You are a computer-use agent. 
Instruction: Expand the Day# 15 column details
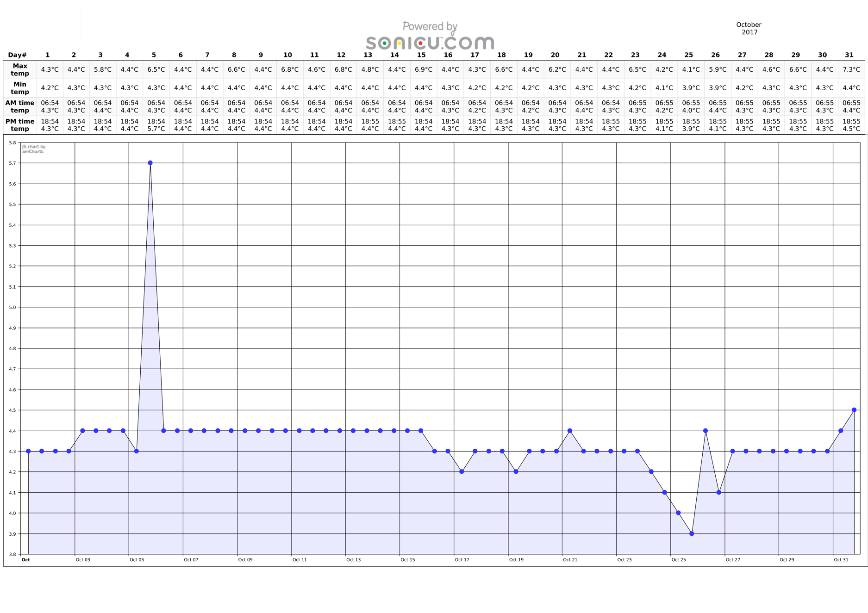click(422, 55)
